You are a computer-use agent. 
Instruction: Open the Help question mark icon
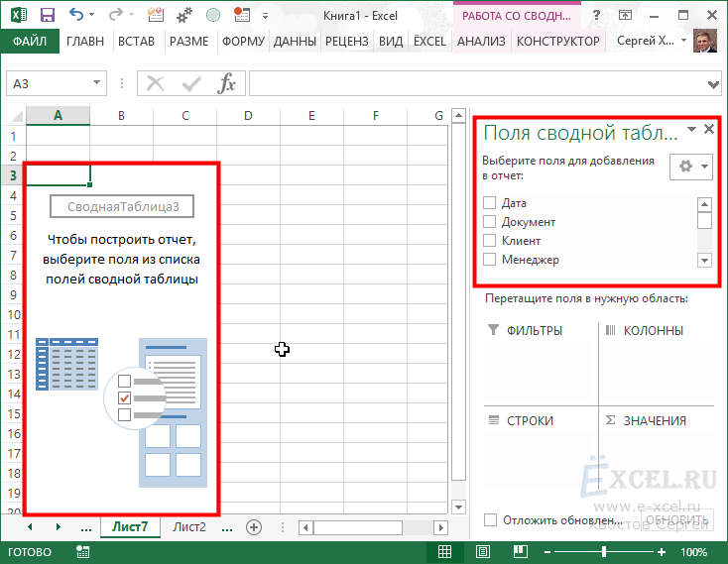click(597, 15)
